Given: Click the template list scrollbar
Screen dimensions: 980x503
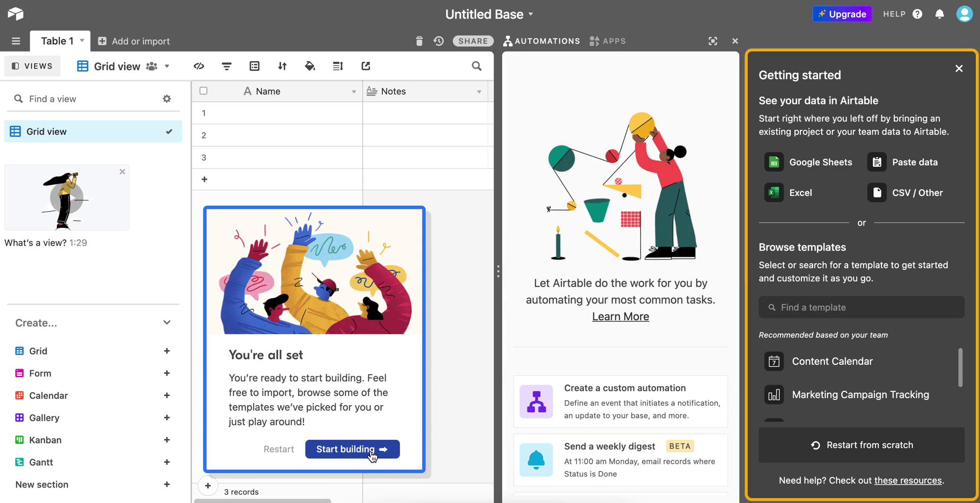Looking at the screenshot, I should pyautogui.click(x=961, y=367).
